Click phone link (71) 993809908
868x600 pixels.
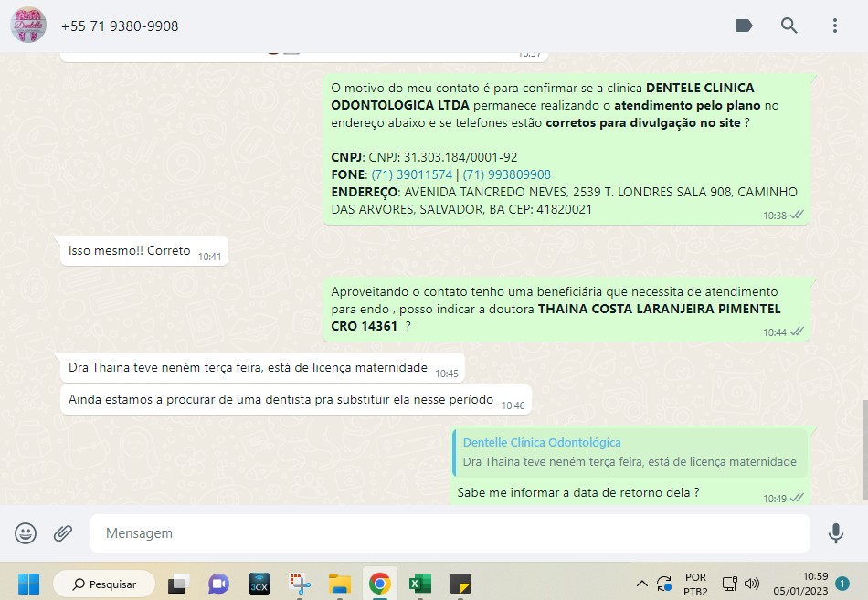tap(506, 174)
